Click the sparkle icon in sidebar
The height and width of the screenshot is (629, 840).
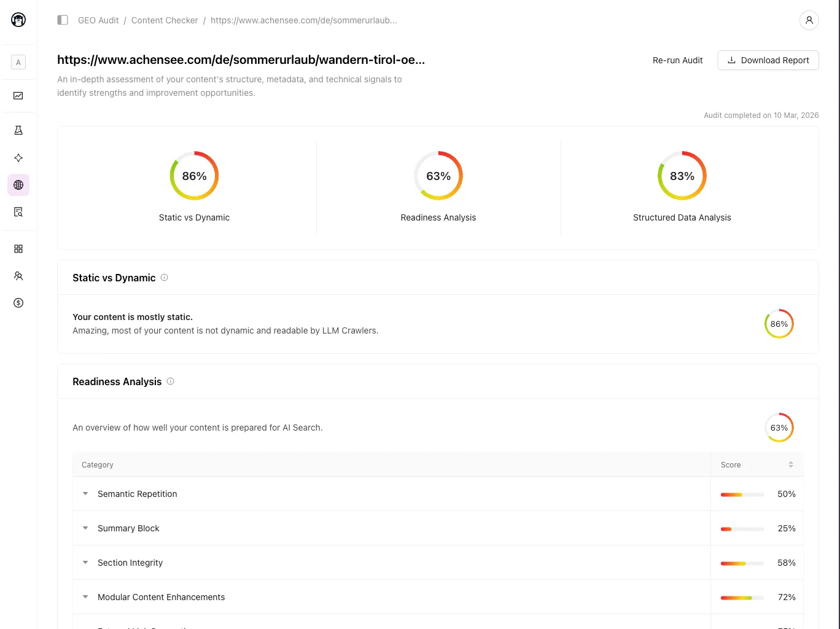coord(18,158)
